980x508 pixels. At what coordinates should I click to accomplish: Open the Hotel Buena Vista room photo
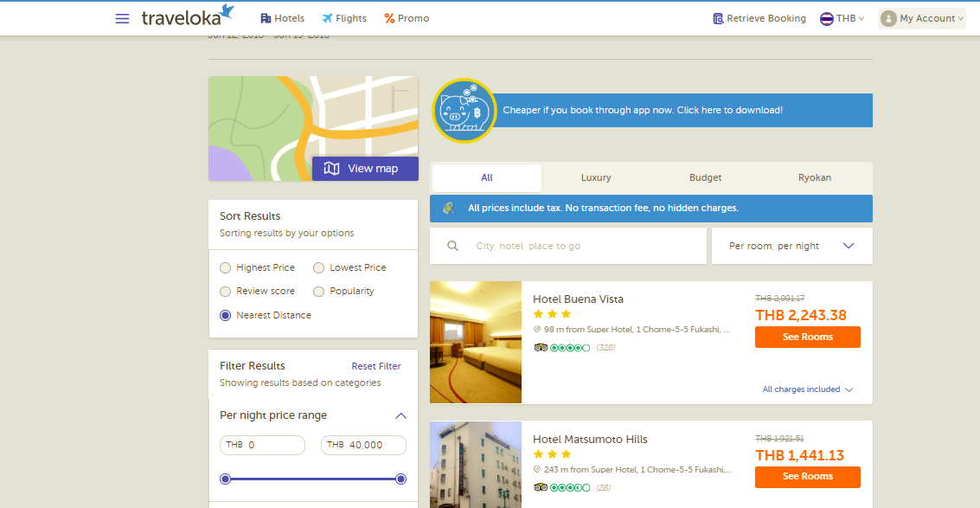click(x=476, y=342)
